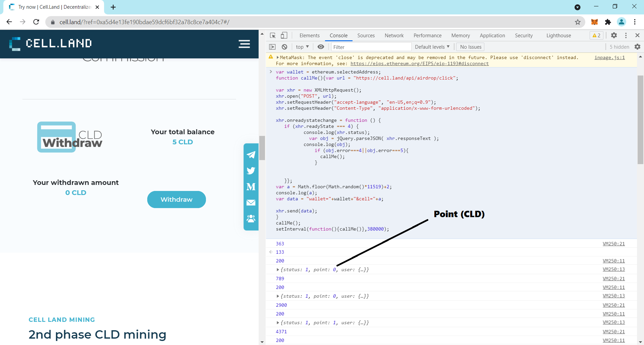Viewport: 644px width, 345px height.
Task: Activate the inspect element picker
Action: (273, 35)
